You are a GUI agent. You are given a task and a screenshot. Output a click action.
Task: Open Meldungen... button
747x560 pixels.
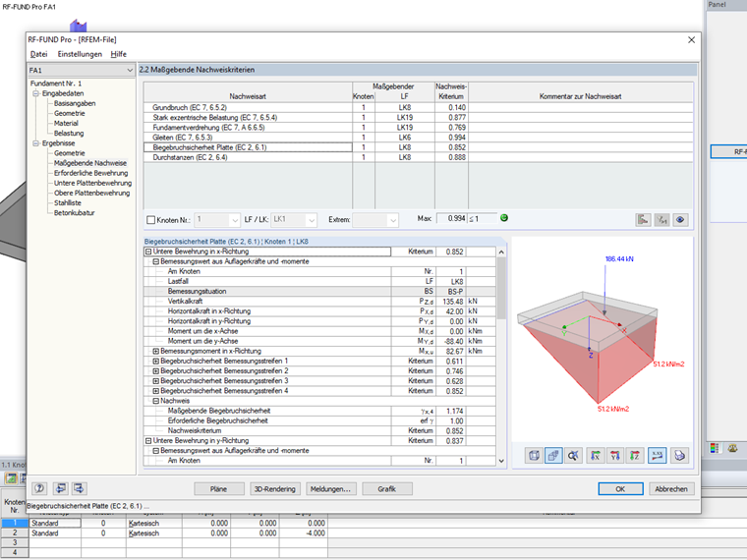[330, 489]
